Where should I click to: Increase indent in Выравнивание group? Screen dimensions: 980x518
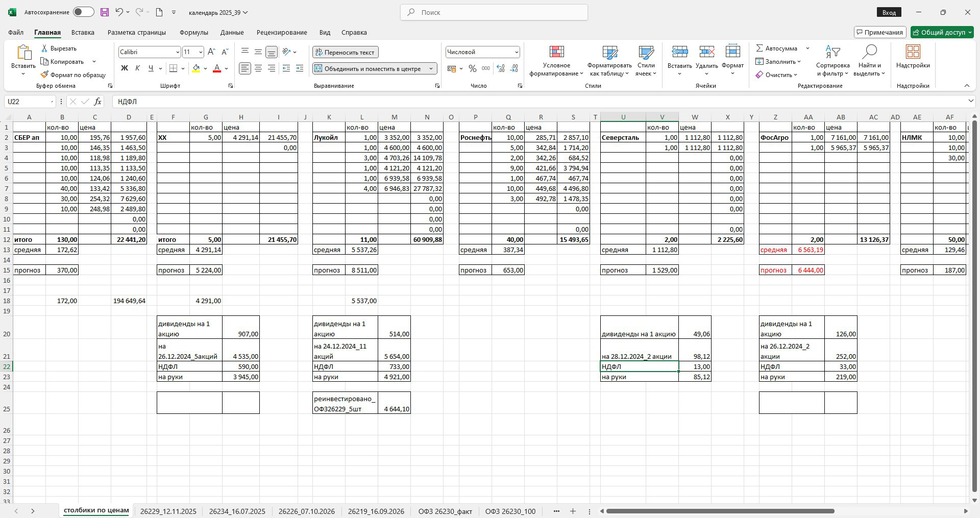click(x=300, y=68)
